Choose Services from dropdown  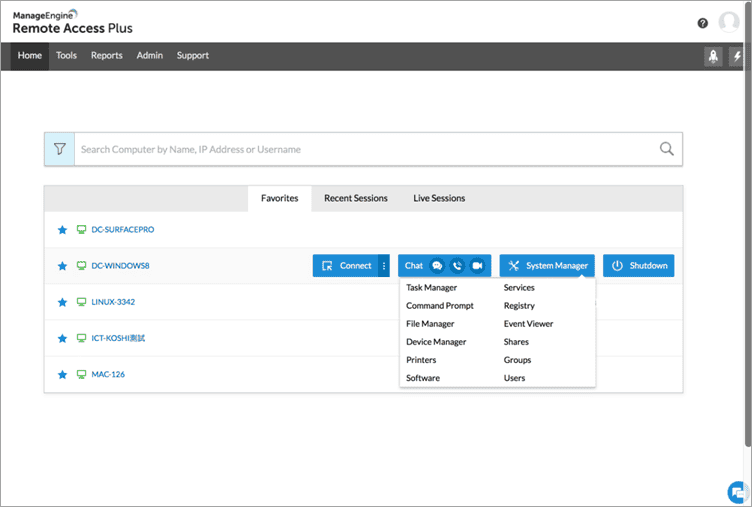pyautogui.click(x=519, y=288)
